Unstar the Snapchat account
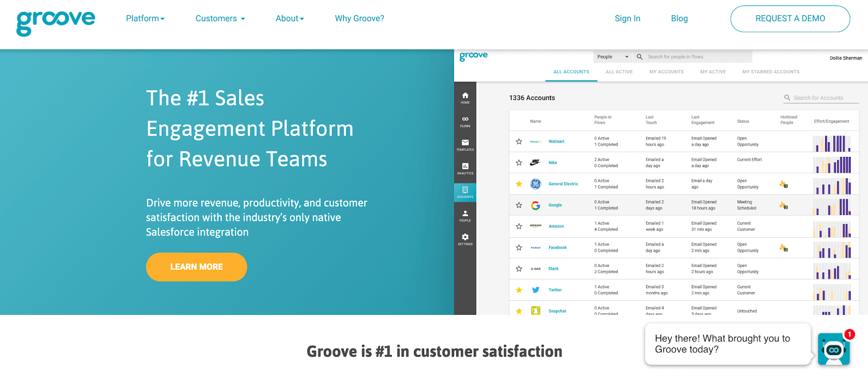The image size is (868, 380). point(519,311)
